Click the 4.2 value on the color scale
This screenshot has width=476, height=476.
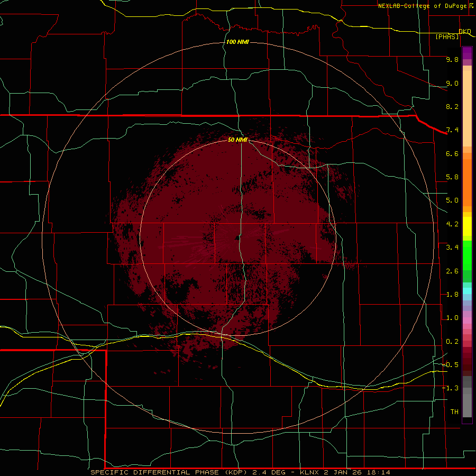click(452, 224)
